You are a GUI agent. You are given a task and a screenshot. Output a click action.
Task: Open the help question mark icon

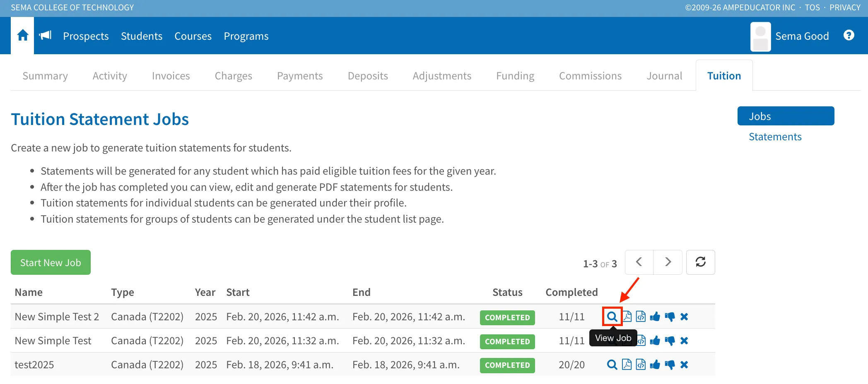(x=849, y=35)
